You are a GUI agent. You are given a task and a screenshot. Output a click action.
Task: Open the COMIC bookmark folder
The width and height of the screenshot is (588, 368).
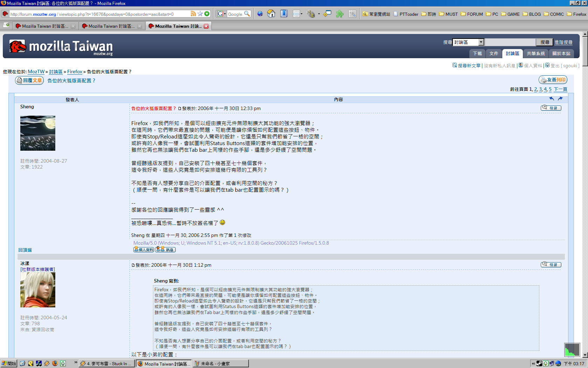554,14
